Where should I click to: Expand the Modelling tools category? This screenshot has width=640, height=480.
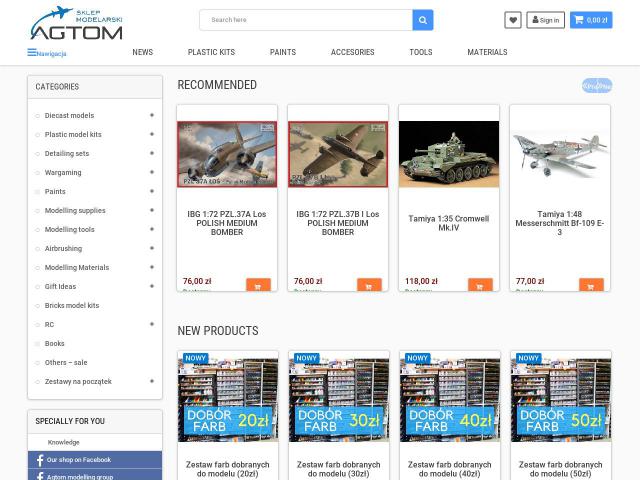(x=152, y=229)
